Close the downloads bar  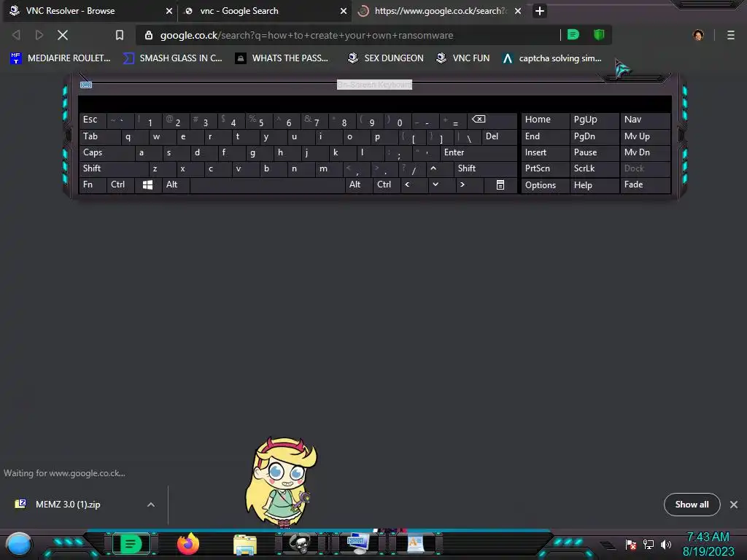pos(734,505)
